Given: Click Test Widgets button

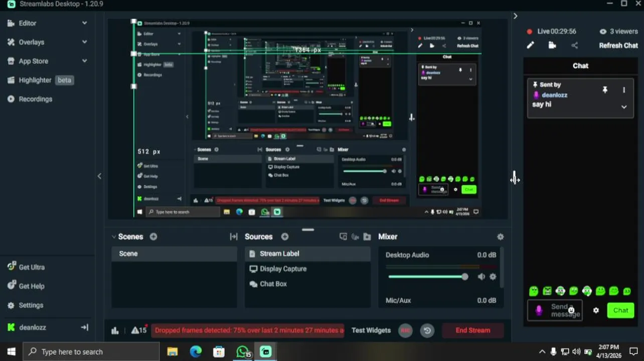Looking at the screenshot, I should pyautogui.click(x=371, y=330).
